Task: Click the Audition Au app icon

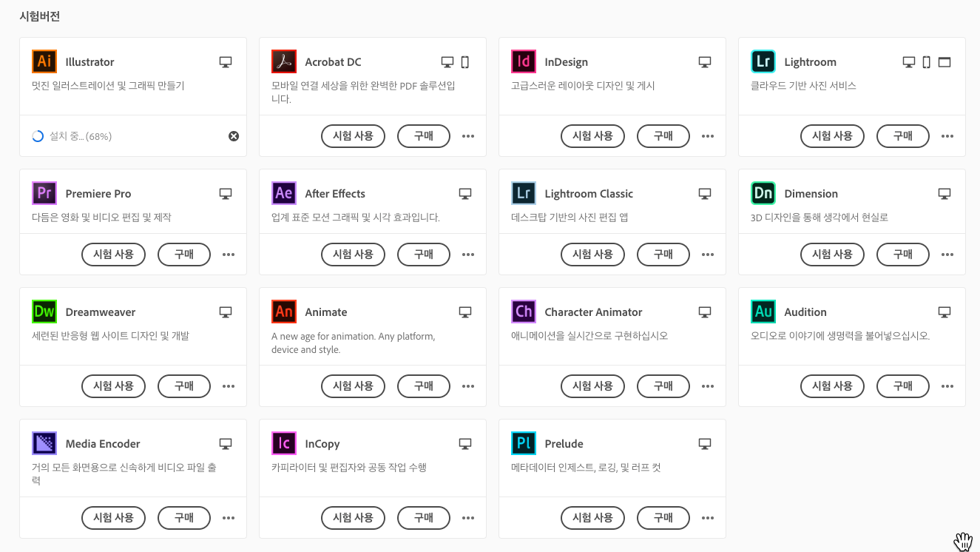Action: [x=763, y=312]
